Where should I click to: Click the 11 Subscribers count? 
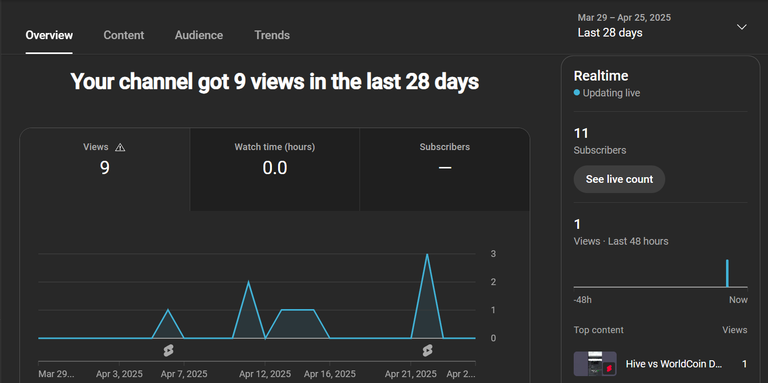(581, 133)
